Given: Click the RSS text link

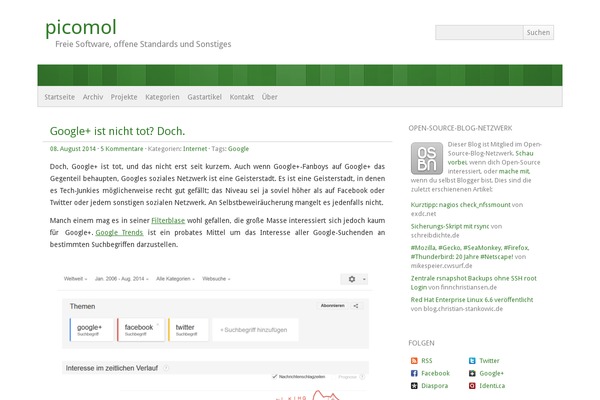Looking at the screenshot, I should coord(427,361).
